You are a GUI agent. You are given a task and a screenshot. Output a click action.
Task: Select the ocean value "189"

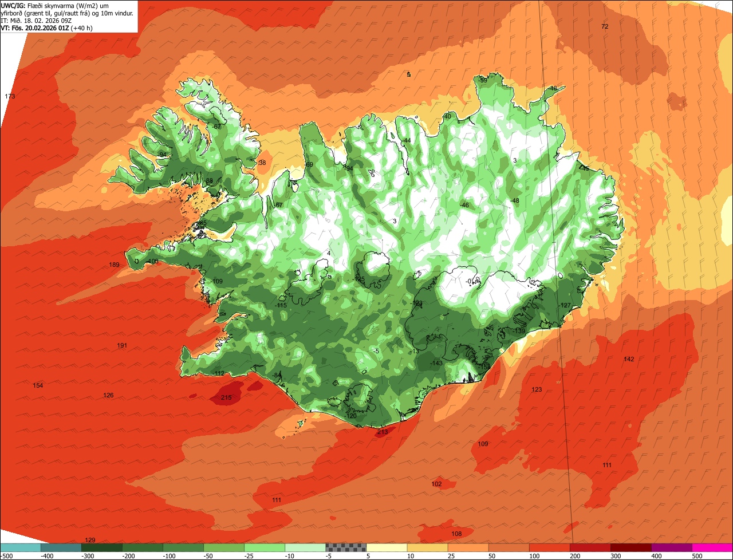(x=114, y=265)
